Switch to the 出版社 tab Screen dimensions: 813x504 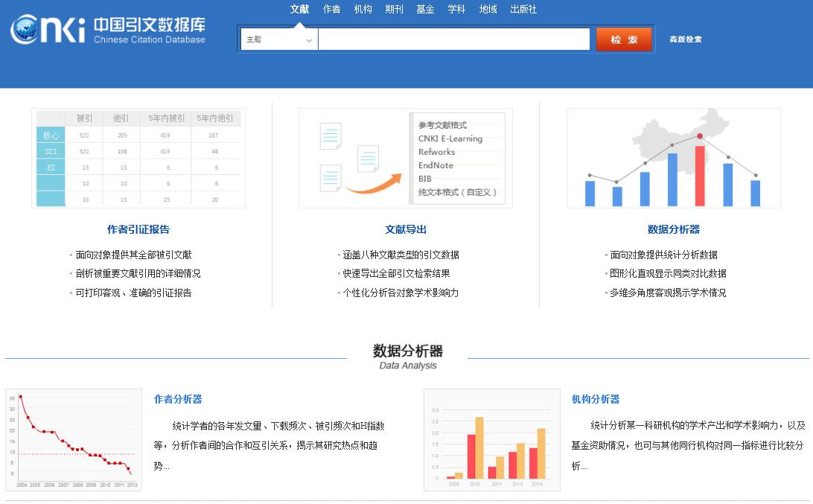point(523,10)
